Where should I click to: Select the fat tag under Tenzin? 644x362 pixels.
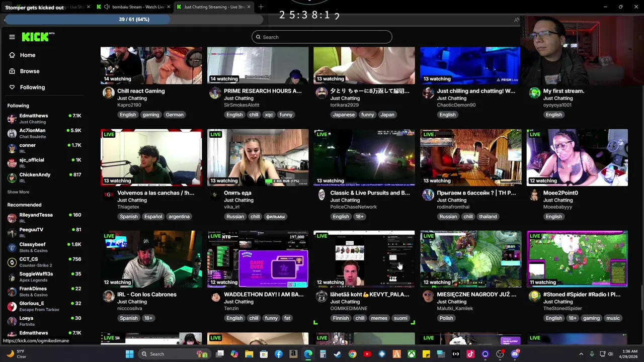[x=287, y=318]
